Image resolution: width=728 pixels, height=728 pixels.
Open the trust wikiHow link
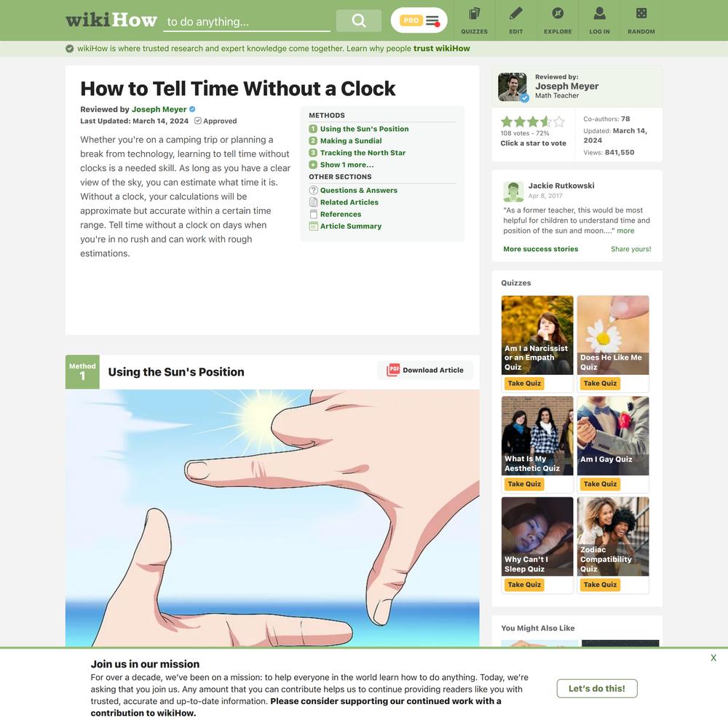pyautogui.click(x=442, y=48)
